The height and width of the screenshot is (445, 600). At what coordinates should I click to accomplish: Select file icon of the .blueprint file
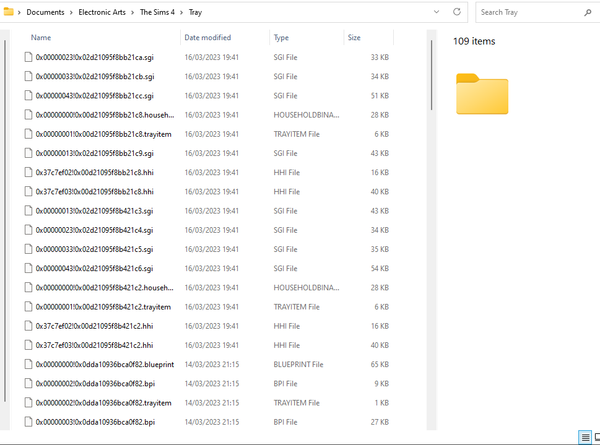(28, 364)
